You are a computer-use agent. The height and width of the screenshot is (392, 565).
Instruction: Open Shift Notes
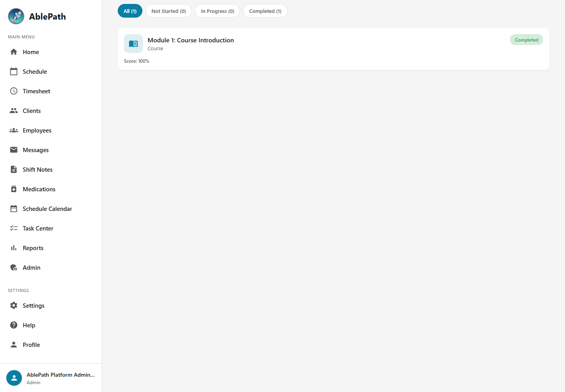click(51, 169)
